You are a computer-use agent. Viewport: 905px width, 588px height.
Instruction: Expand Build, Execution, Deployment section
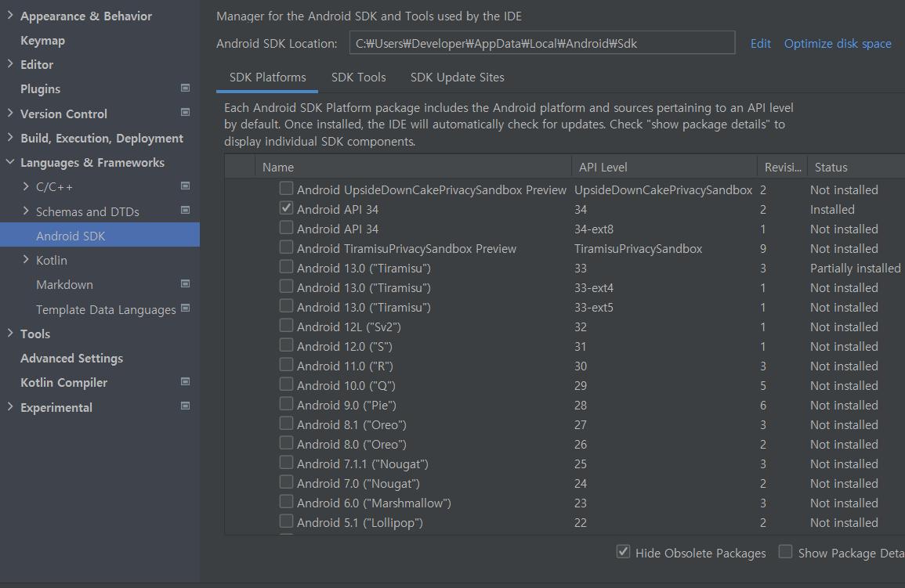pos(10,137)
